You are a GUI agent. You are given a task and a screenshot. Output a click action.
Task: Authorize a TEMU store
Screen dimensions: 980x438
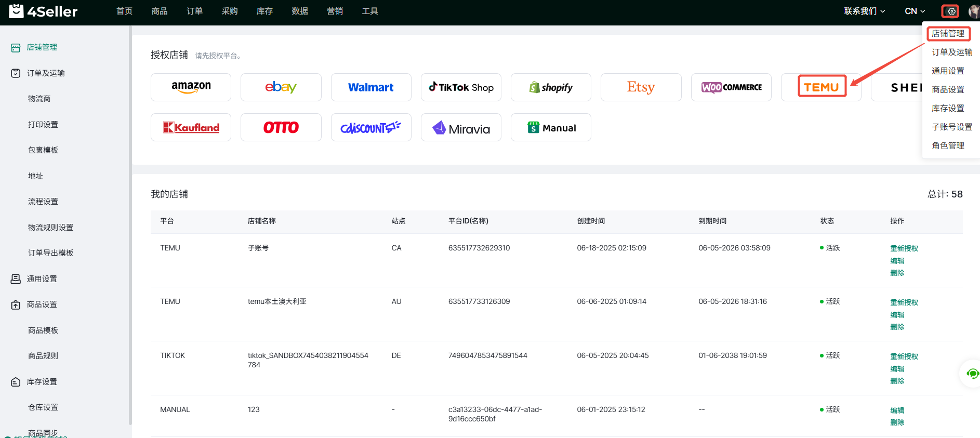tap(821, 87)
